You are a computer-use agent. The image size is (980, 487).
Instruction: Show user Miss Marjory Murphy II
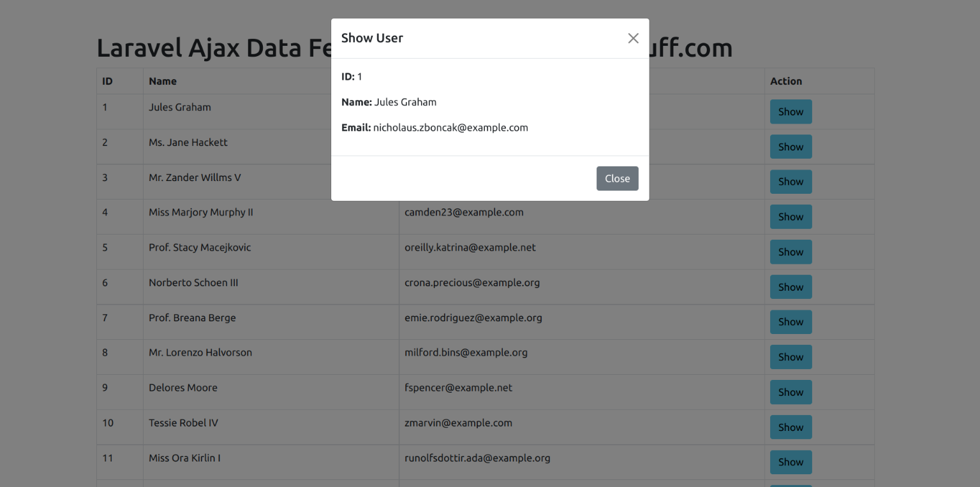[791, 217]
